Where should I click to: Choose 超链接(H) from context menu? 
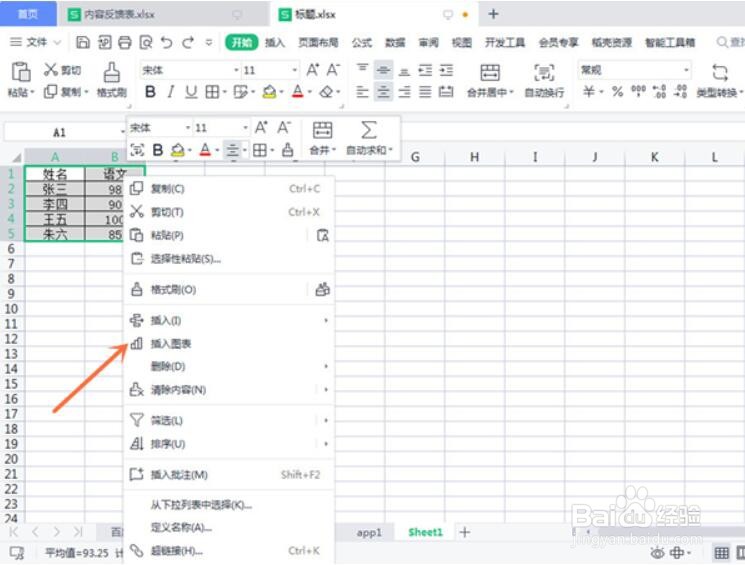click(x=229, y=551)
